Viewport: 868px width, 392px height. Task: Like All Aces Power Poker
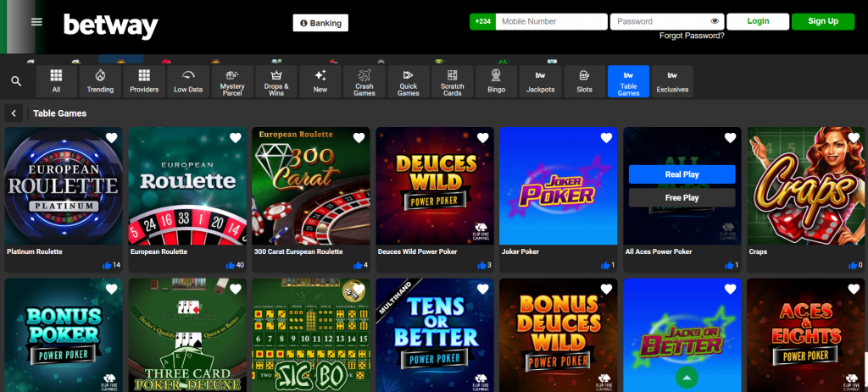728,265
